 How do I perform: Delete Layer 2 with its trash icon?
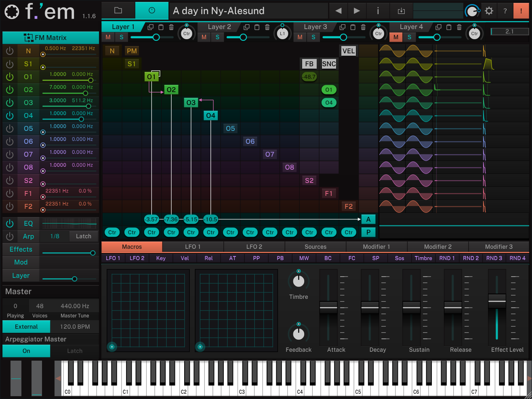pos(267,27)
